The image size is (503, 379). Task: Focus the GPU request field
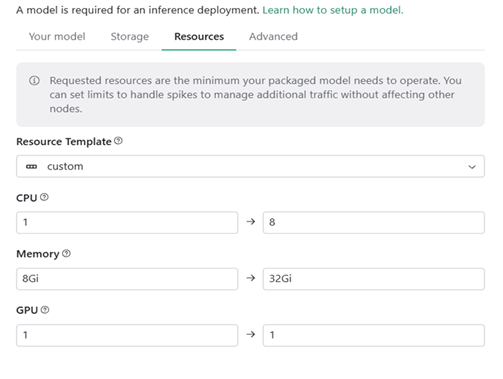[x=127, y=335]
